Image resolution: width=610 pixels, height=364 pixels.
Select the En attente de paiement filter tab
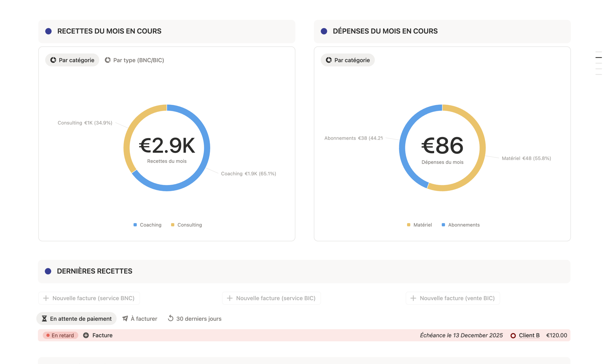76,318
